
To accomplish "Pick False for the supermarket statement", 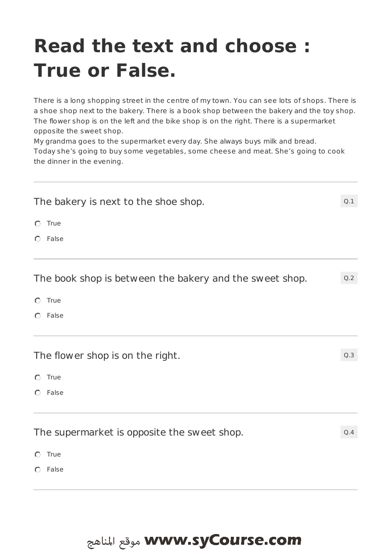I will pos(38,470).
